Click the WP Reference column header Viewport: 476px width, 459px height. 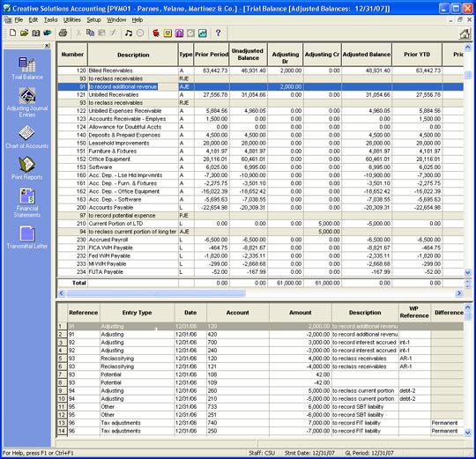click(414, 313)
